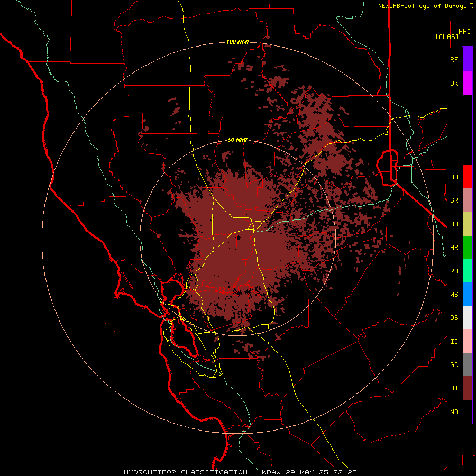This screenshot has width=476, height=476.
Task: Click the 'BI' legend label
Action: coord(454,388)
